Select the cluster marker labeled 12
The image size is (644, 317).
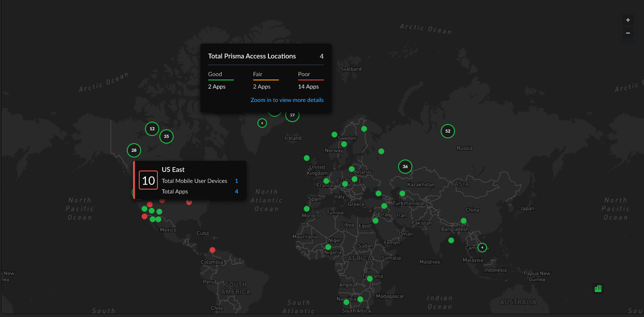[152, 129]
